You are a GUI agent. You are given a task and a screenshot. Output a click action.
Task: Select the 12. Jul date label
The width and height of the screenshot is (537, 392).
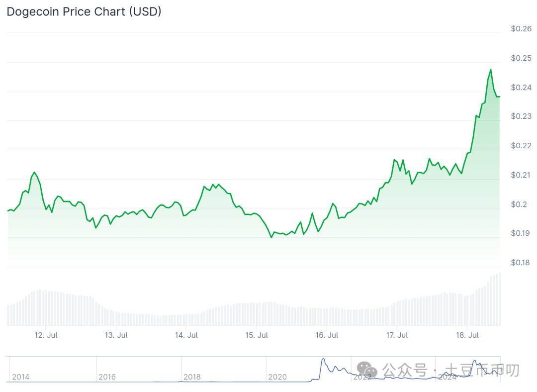46,335
